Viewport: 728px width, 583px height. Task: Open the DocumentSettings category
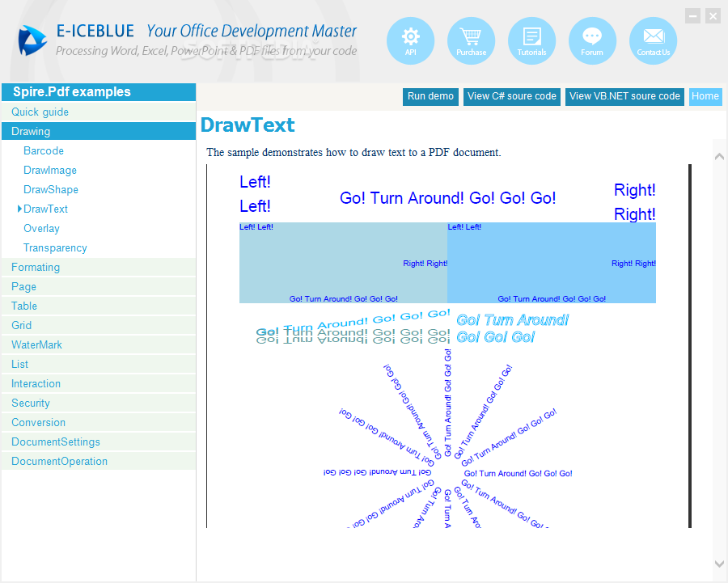(99, 442)
